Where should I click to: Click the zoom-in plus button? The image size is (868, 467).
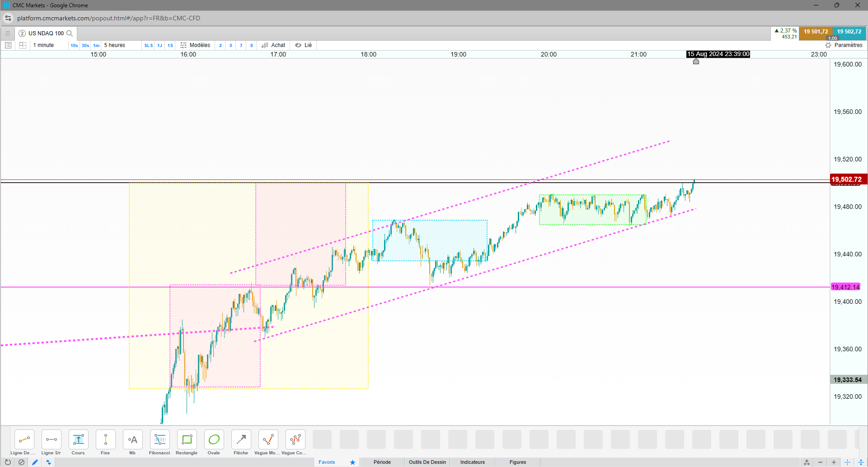point(834,462)
